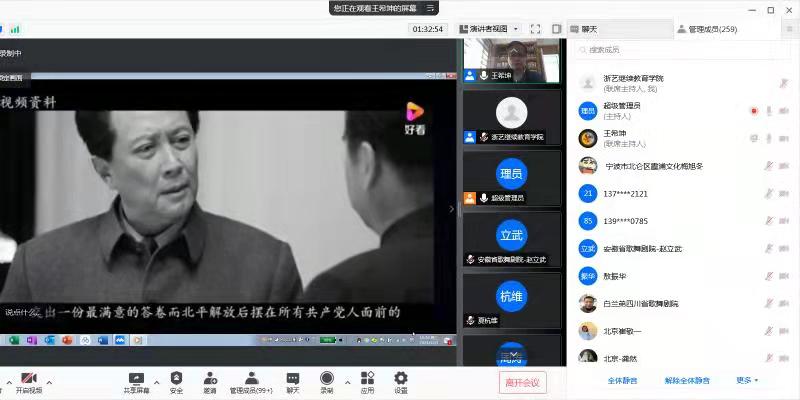Image resolution: width=800 pixels, height=400 pixels.
Task: Expand the 更多 dropdown under member list
Action: (747, 380)
